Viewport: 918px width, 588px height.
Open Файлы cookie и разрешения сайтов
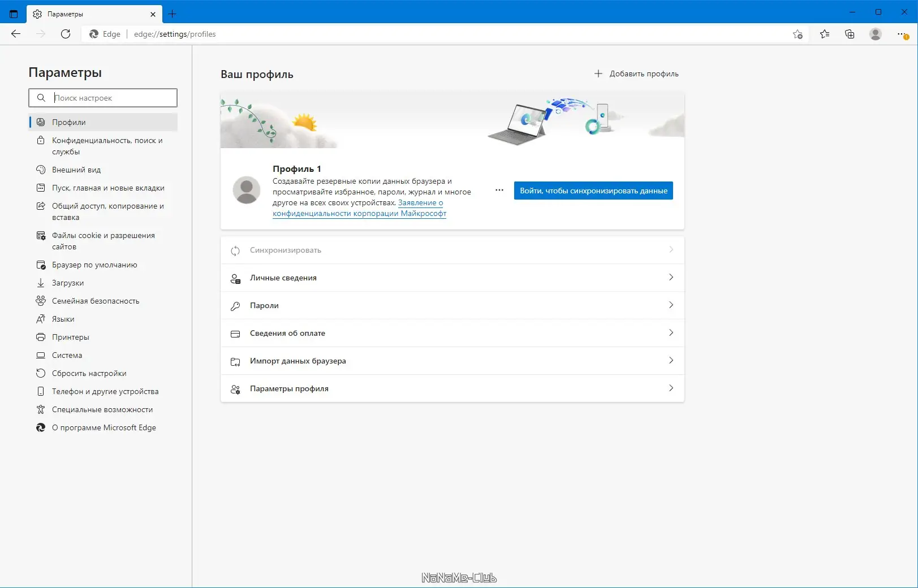103,241
